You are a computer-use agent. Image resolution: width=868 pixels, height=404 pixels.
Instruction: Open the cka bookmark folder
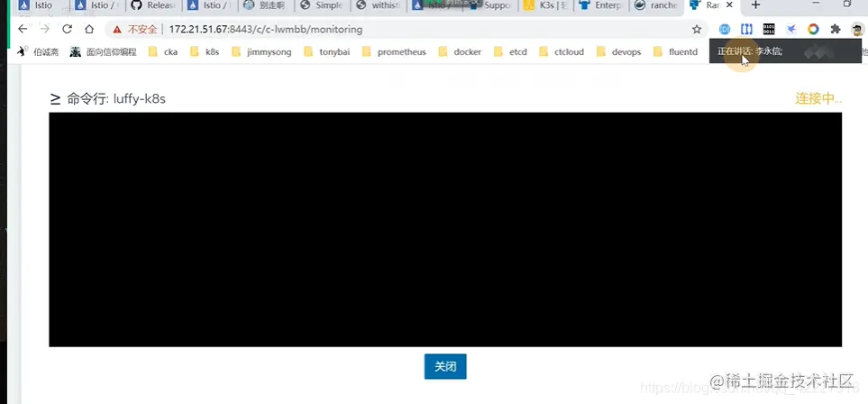(163, 52)
